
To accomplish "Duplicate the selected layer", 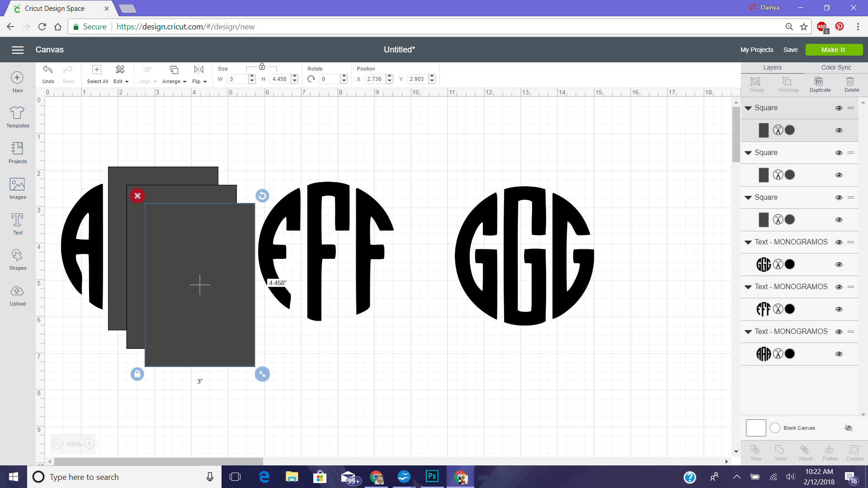I will tap(820, 84).
